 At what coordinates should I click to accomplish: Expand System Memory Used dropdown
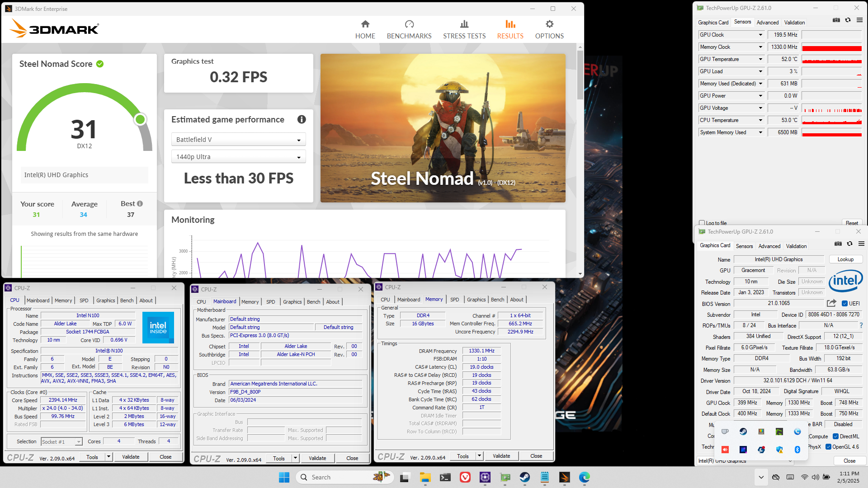coord(760,132)
